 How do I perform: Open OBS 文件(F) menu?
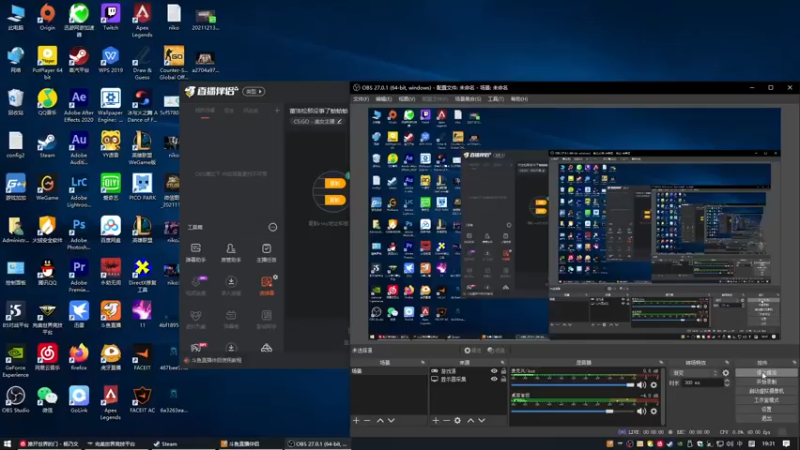(361, 99)
